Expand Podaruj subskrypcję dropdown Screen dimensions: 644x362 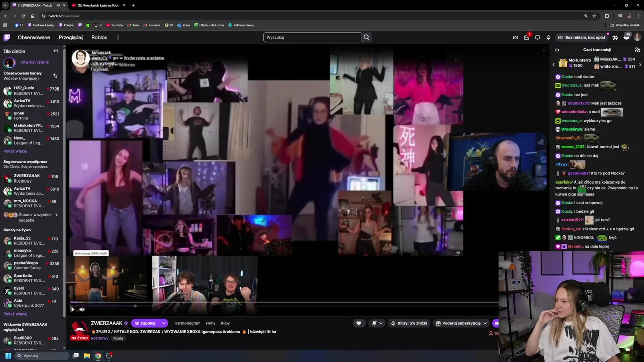point(485,323)
